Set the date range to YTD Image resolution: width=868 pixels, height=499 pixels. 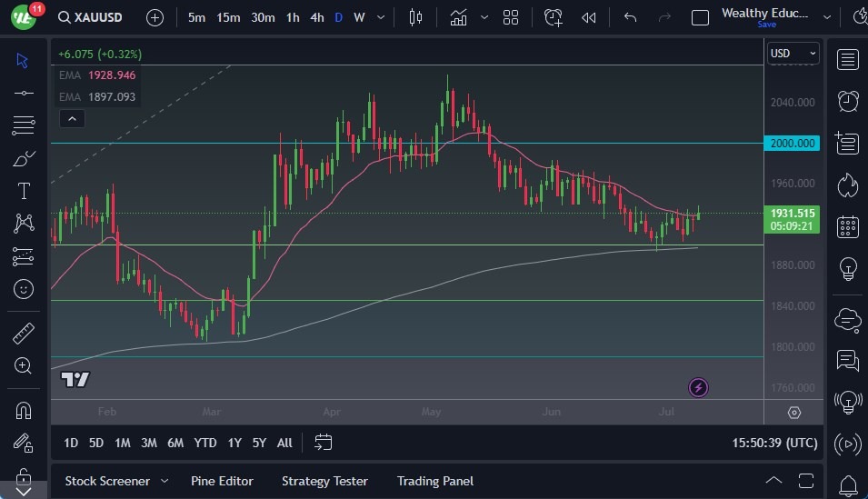(205, 443)
